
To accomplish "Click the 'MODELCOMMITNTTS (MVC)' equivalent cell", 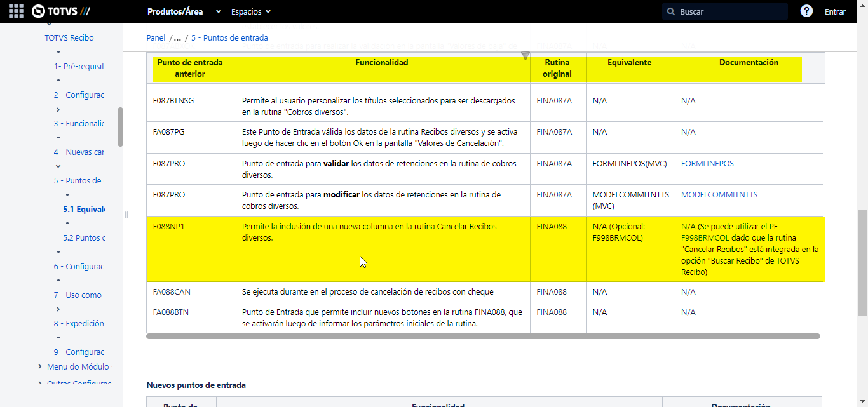I will point(631,201).
